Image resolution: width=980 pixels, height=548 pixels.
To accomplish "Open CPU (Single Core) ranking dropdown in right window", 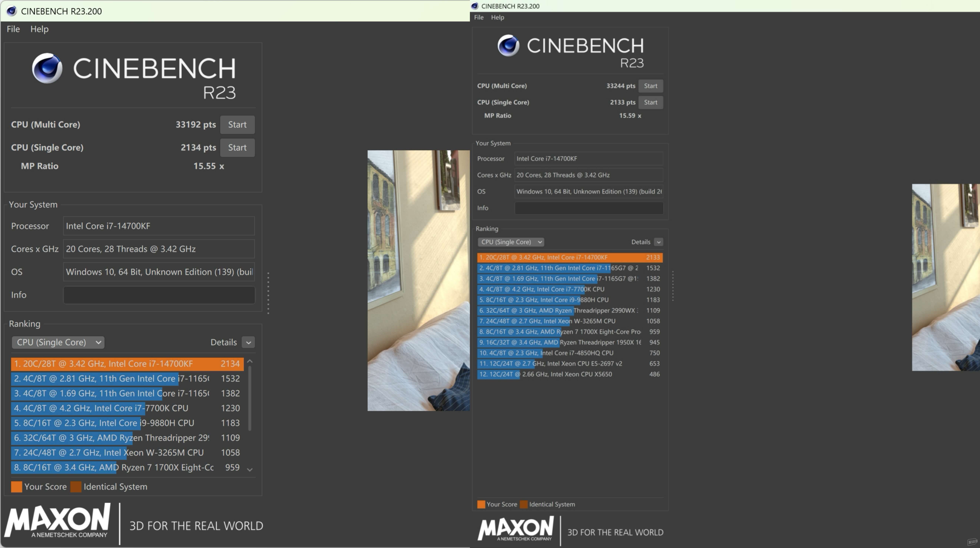I will 510,242.
